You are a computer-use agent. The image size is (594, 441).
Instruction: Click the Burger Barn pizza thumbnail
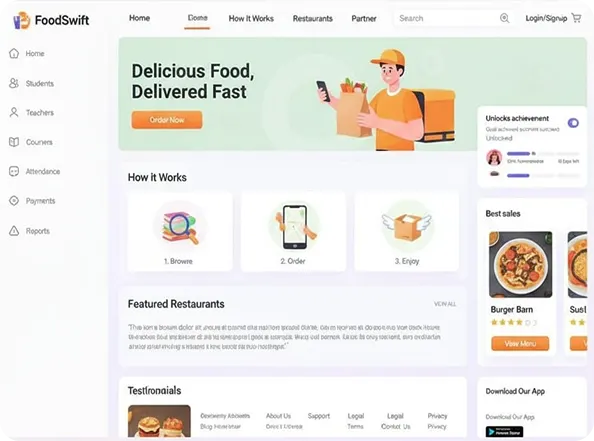(521, 264)
